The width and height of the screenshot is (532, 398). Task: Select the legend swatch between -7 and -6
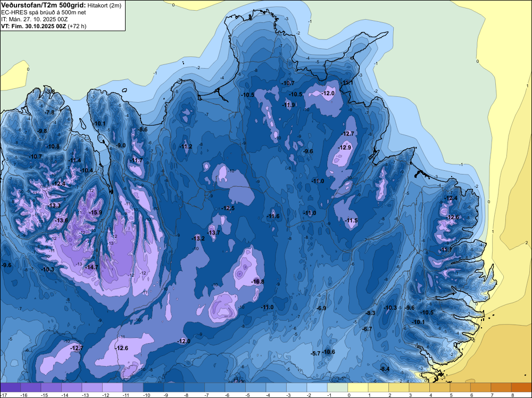[215, 387]
